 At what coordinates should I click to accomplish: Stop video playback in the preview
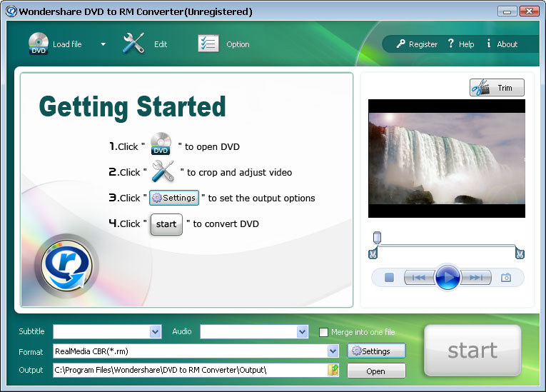389,278
